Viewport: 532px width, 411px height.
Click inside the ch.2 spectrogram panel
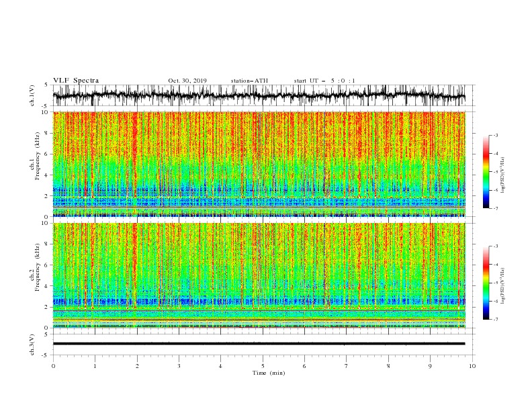point(259,275)
